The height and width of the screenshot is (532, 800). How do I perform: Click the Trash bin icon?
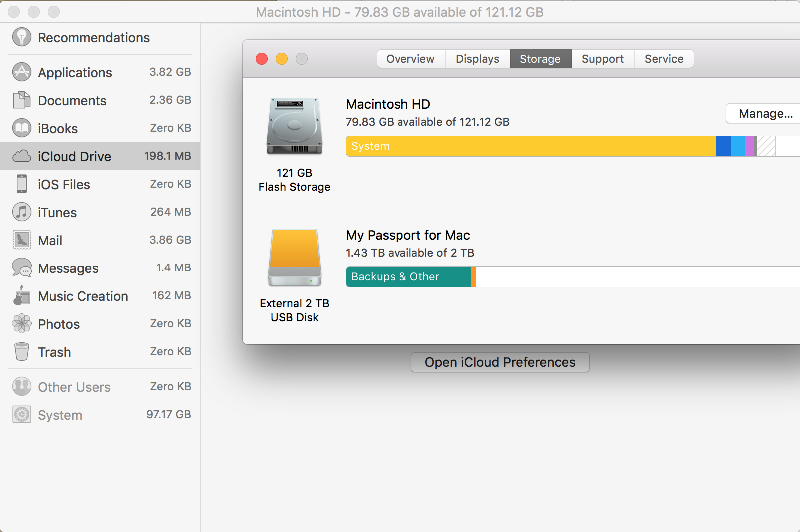(22, 352)
